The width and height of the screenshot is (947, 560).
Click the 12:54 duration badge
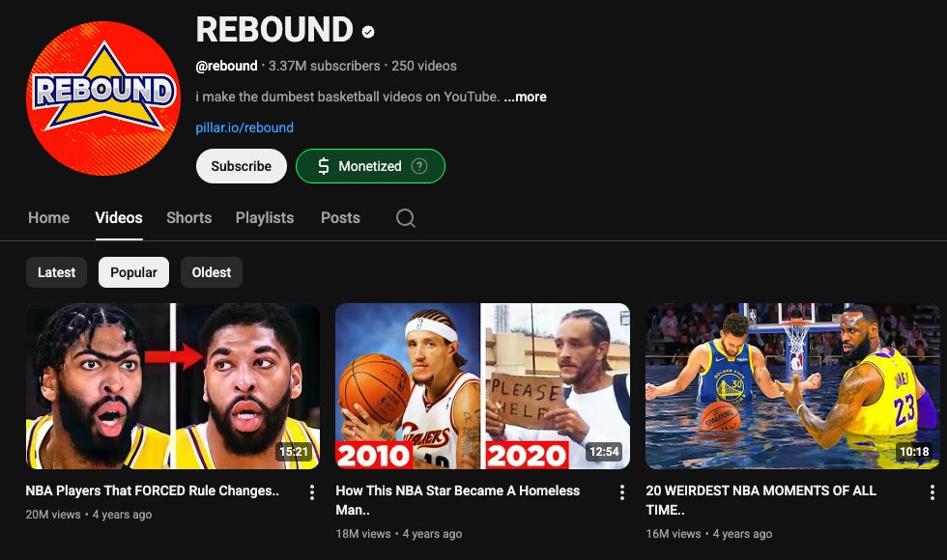point(604,452)
